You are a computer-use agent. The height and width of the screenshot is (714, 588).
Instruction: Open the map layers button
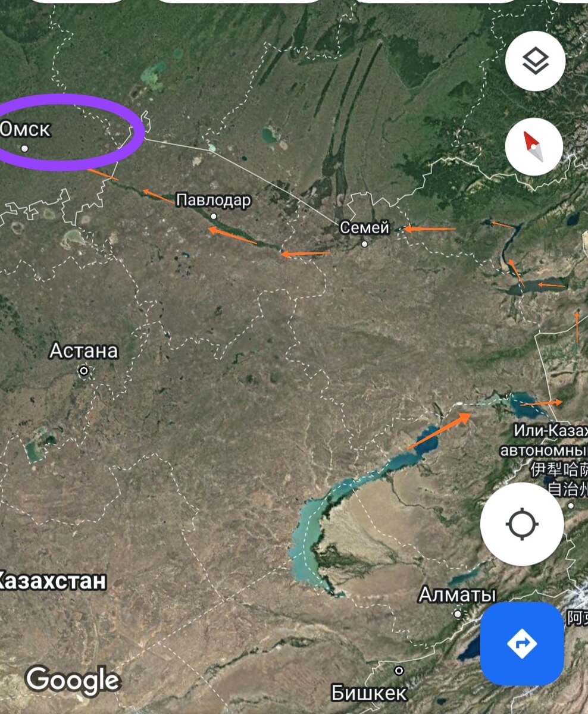coord(535,61)
